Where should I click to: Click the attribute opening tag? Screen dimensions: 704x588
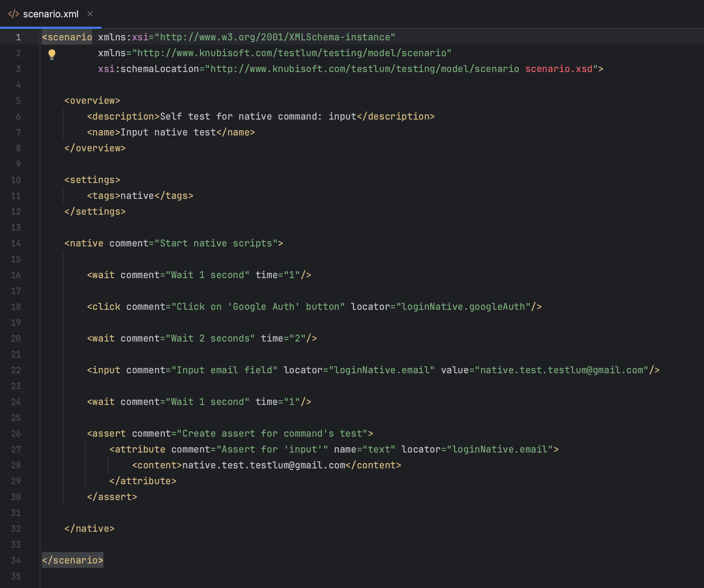138,449
